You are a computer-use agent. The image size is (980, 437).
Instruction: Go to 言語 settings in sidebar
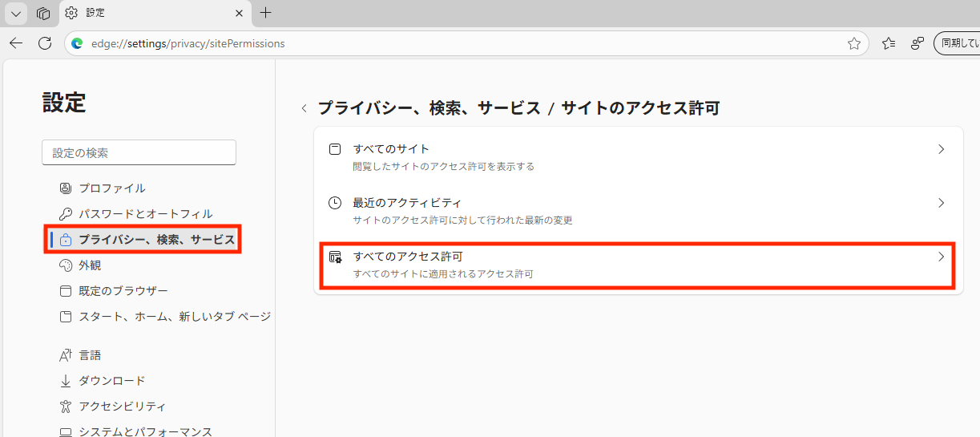click(x=90, y=355)
